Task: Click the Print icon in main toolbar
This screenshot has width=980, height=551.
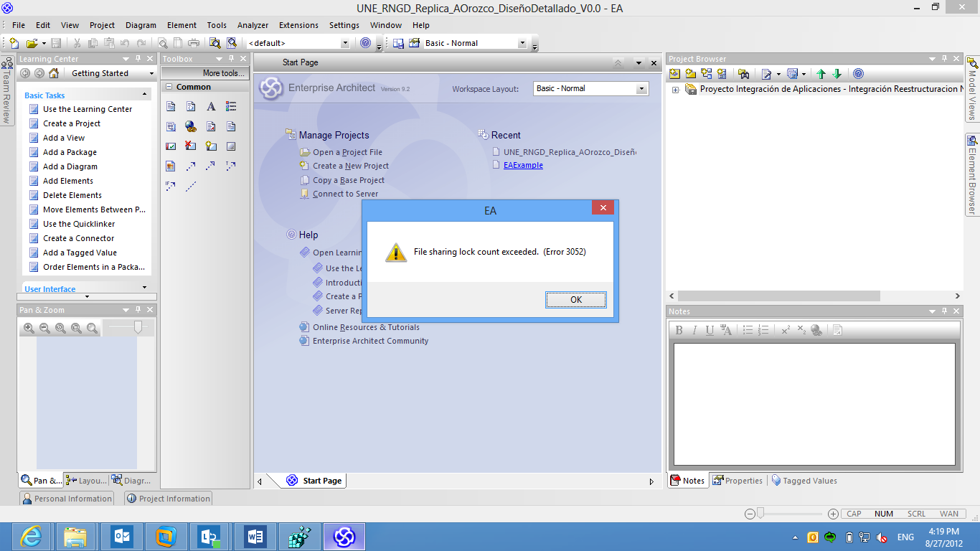Action: coord(194,43)
